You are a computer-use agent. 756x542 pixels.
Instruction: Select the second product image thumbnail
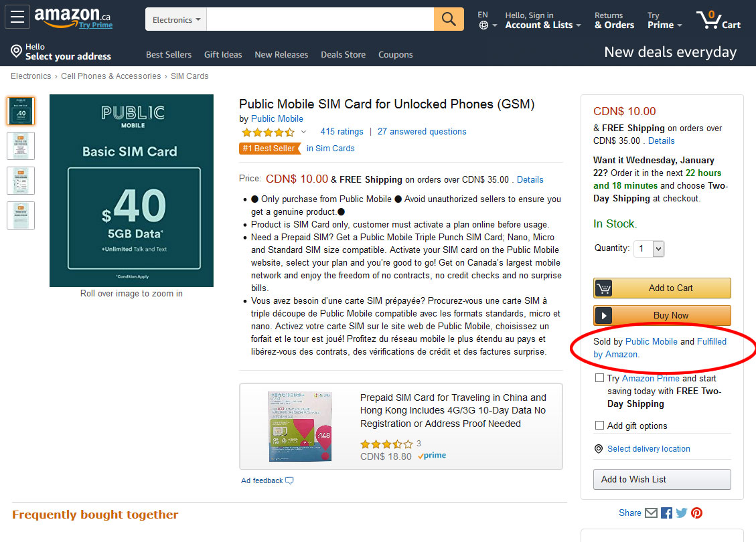(20, 146)
